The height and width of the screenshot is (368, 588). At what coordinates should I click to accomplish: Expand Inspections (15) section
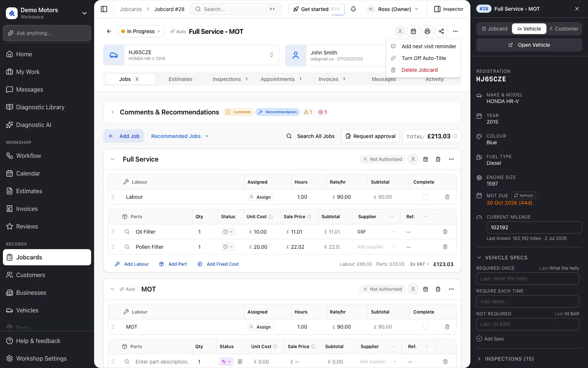coord(479,359)
